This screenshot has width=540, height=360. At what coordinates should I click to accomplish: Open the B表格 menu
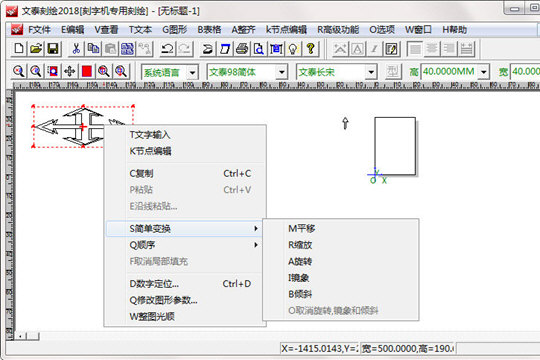point(209,30)
